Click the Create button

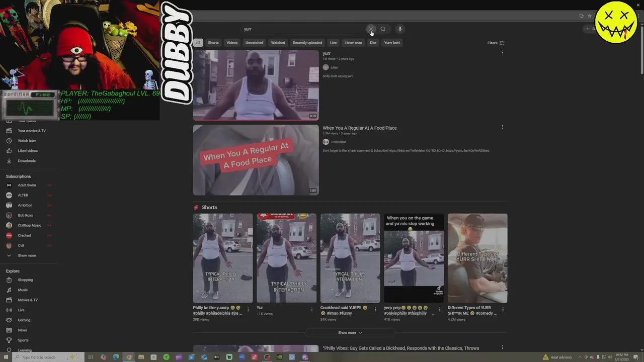(590, 29)
